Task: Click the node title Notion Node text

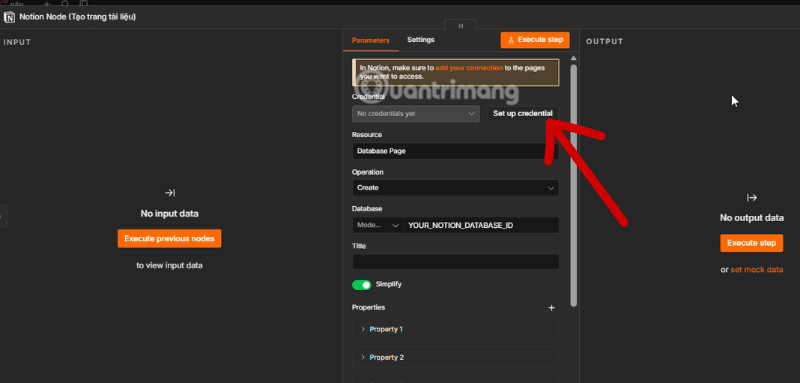Action: pos(78,17)
